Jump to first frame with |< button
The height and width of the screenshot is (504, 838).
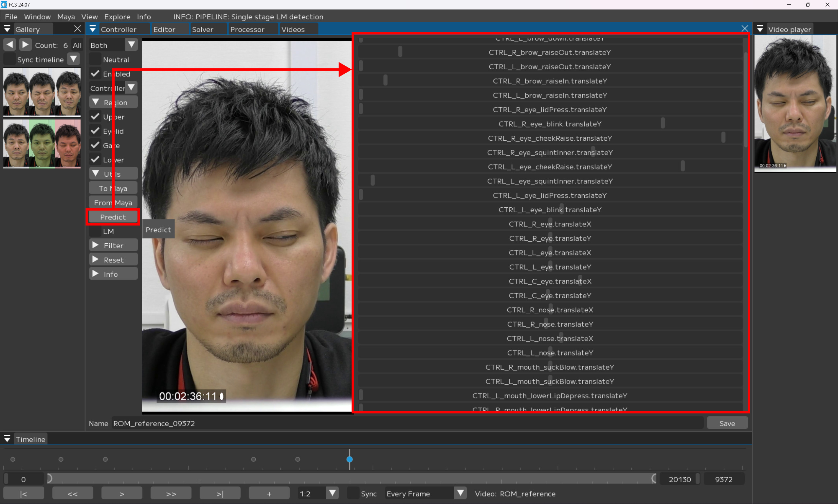[x=24, y=494]
